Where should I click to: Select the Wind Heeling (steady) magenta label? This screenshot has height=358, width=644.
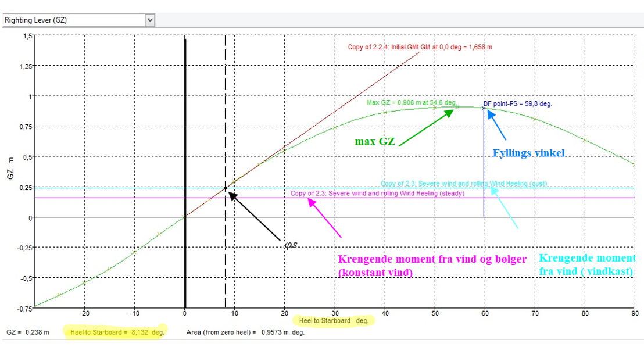pos(377,193)
